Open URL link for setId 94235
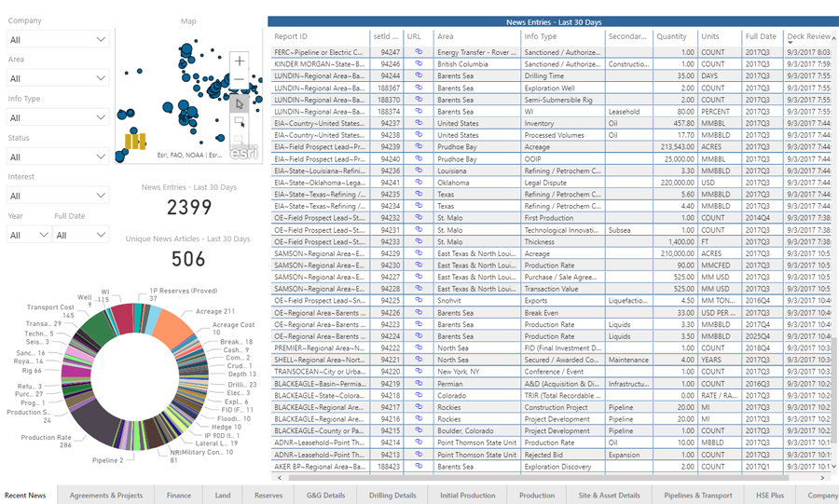The width and height of the screenshot is (839, 504). [419, 194]
